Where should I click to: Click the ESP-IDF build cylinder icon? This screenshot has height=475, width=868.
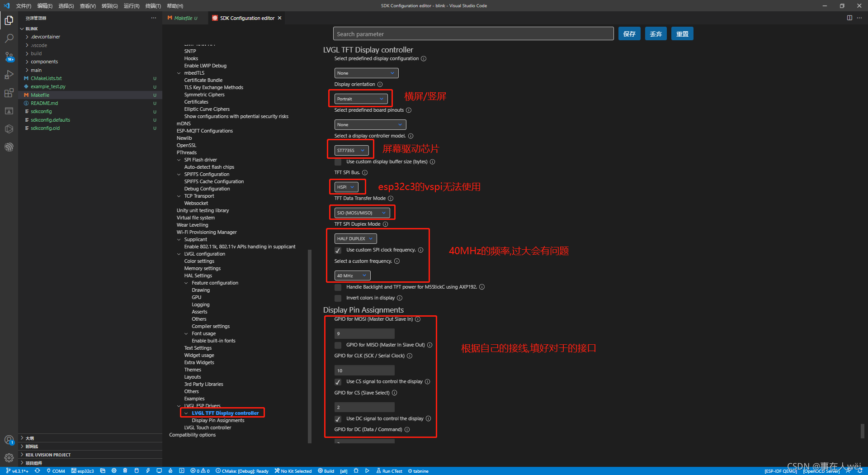pyautogui.click(x=137, y=471)
